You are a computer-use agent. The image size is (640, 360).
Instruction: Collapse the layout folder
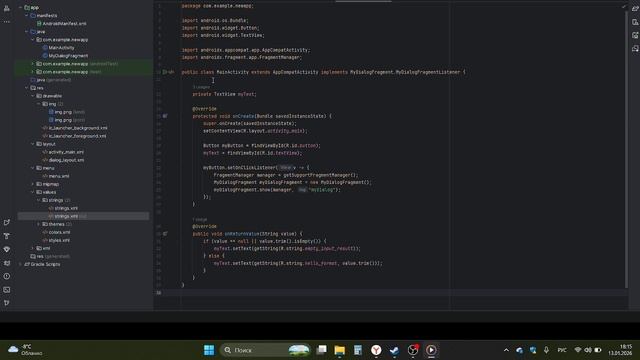[33, 144]
